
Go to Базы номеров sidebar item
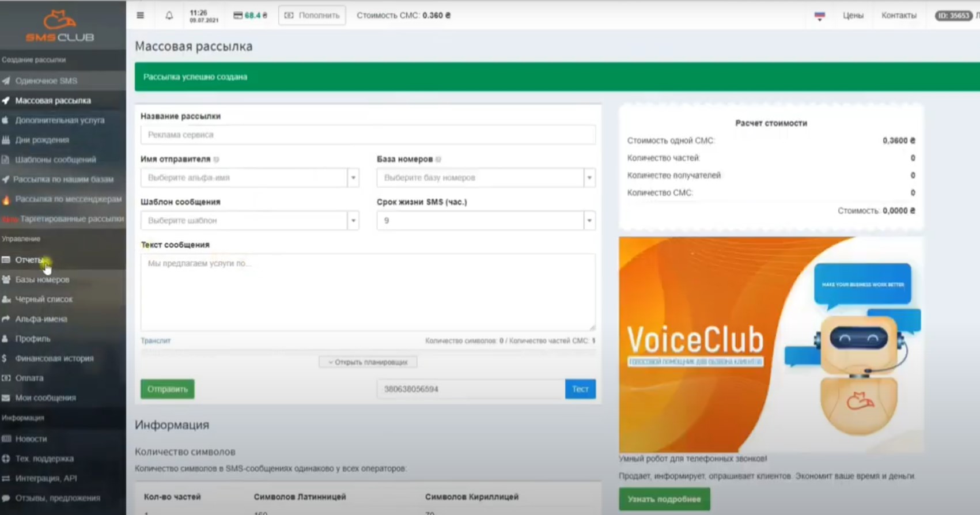tap(42, 279)
